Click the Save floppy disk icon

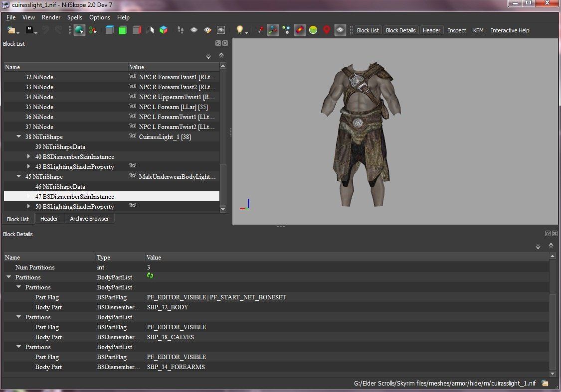(29, 30)
